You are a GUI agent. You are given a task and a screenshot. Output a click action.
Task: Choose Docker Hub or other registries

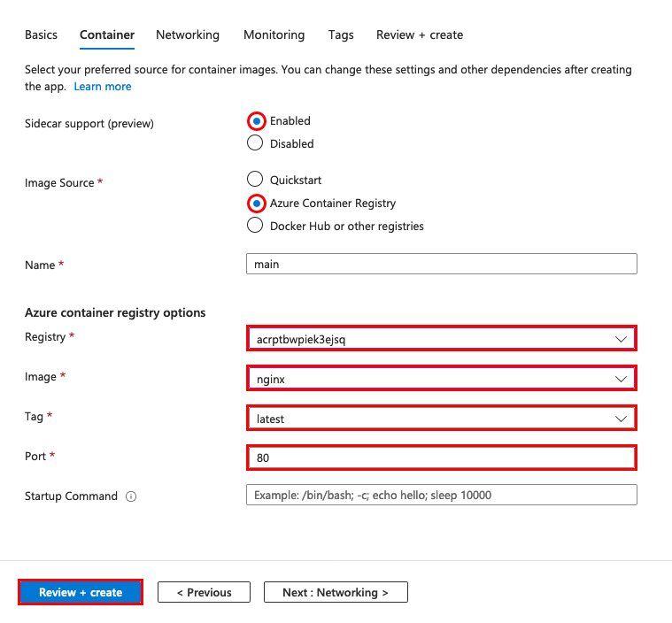(256, 226)
